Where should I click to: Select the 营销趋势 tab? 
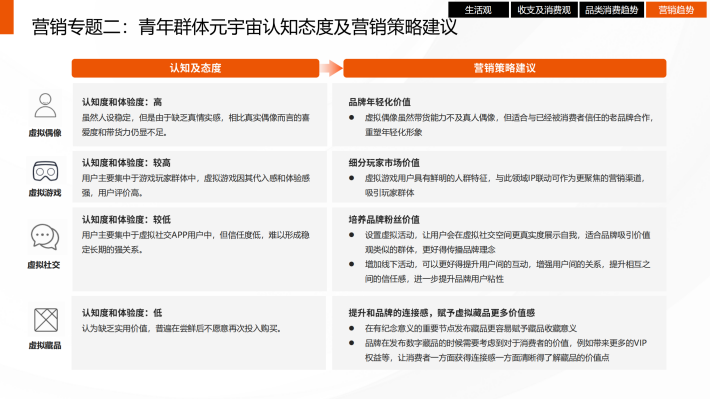(x=676, y=10)
